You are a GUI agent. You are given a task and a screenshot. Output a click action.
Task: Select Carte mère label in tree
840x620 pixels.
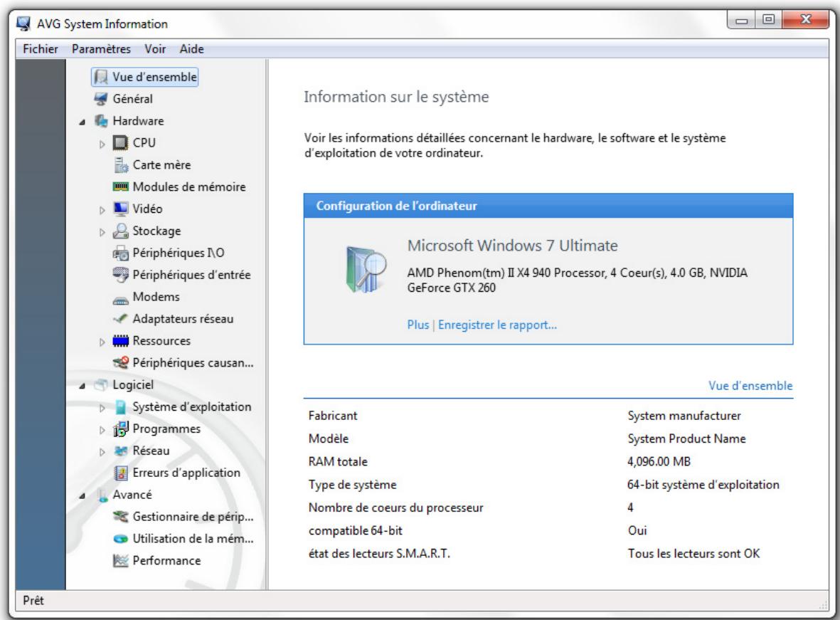point(161,164)
